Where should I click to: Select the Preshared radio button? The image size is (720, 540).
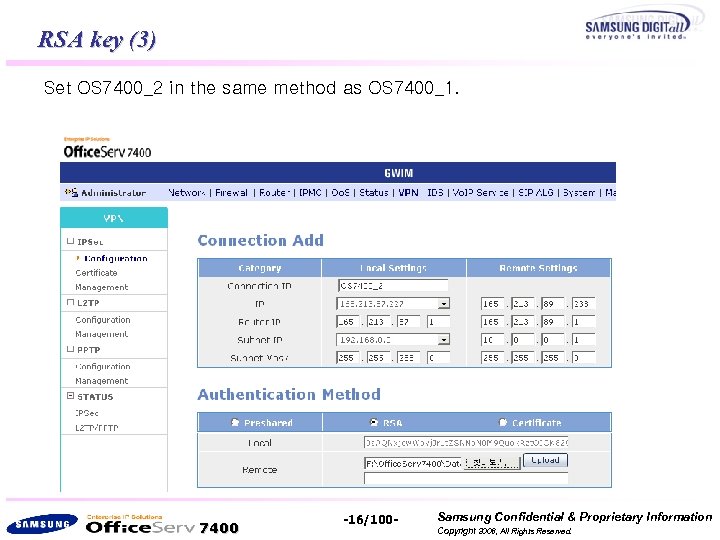235,422
